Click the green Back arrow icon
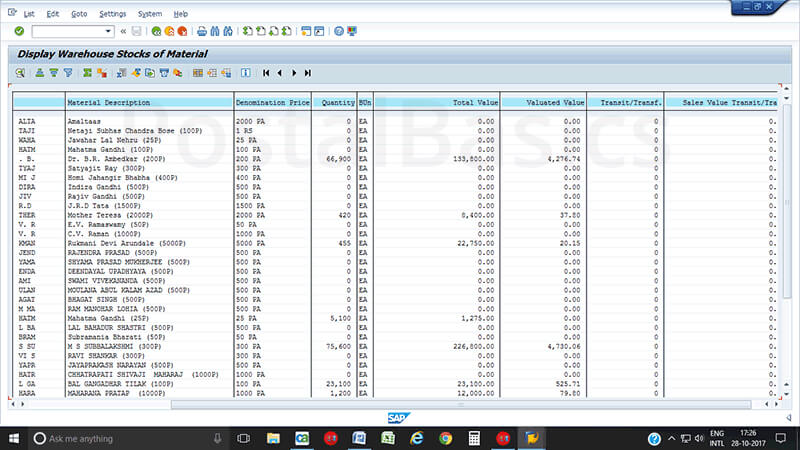800x450 pixels. [156, 31]
